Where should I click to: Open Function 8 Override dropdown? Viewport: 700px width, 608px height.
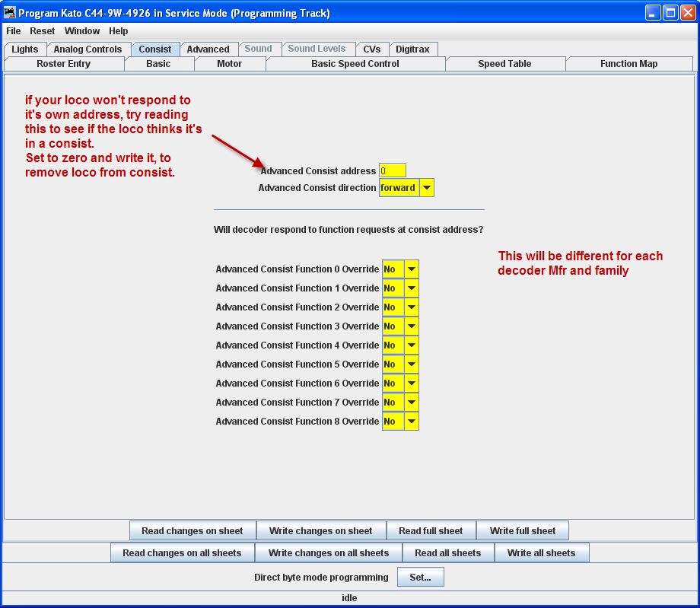click(411, 422)
